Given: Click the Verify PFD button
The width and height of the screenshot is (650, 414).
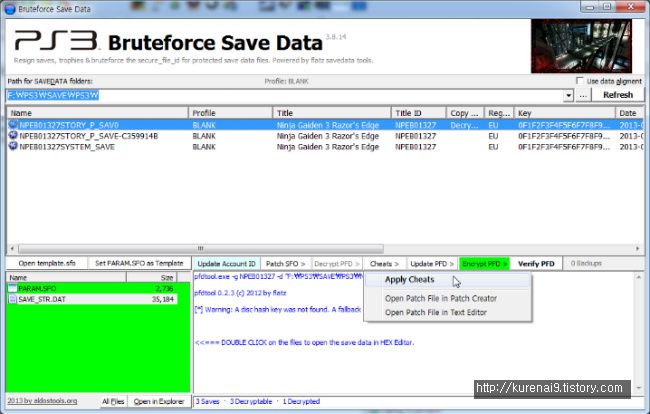Looking at the screenshot, I should pos(536,264).
